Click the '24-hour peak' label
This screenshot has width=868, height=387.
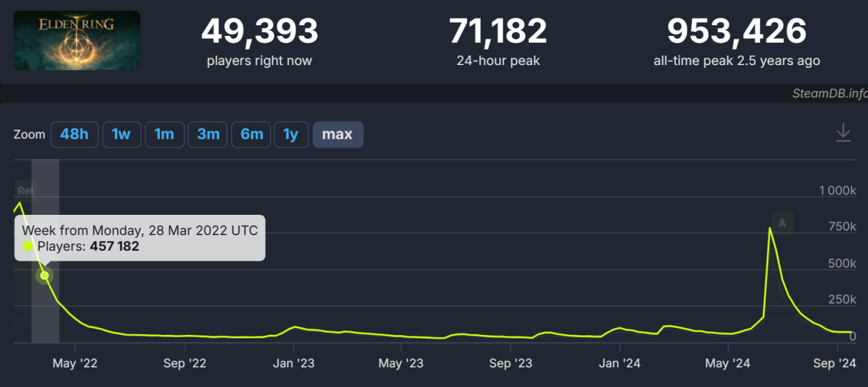[x=498, y=61]
